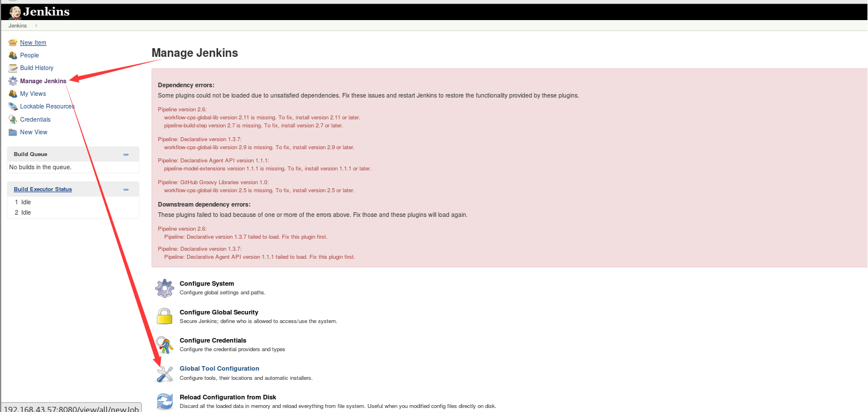Viewport: 868px width, 412px height.
Task: Click 'No builds in the queue.' text
Action: point(40,167)
